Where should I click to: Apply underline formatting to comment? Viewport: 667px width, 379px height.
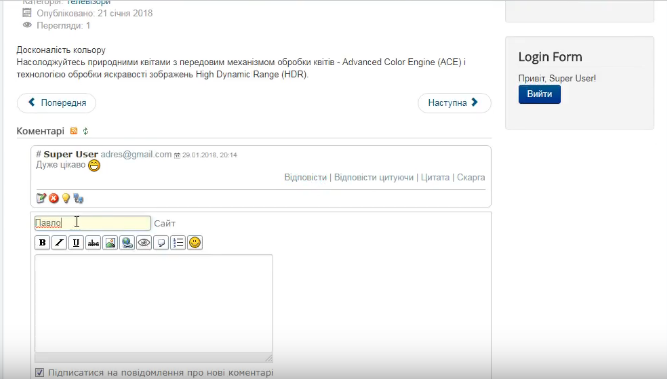(76, 242)
